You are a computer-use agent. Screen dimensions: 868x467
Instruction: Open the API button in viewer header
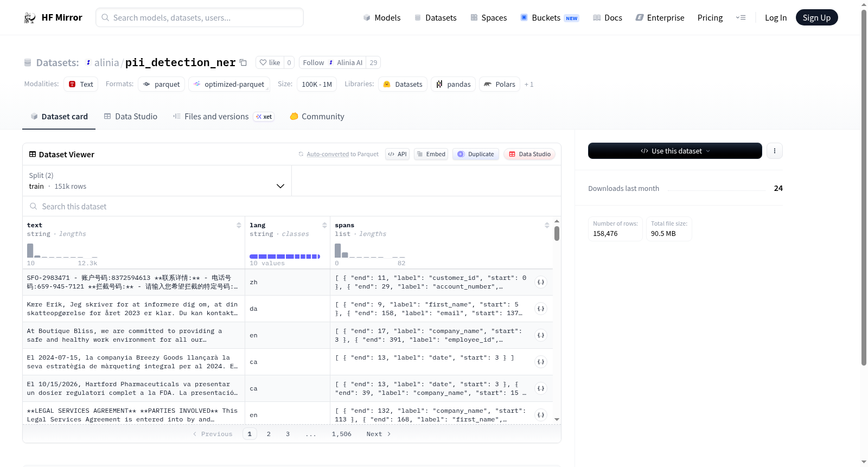click(397, 154)
